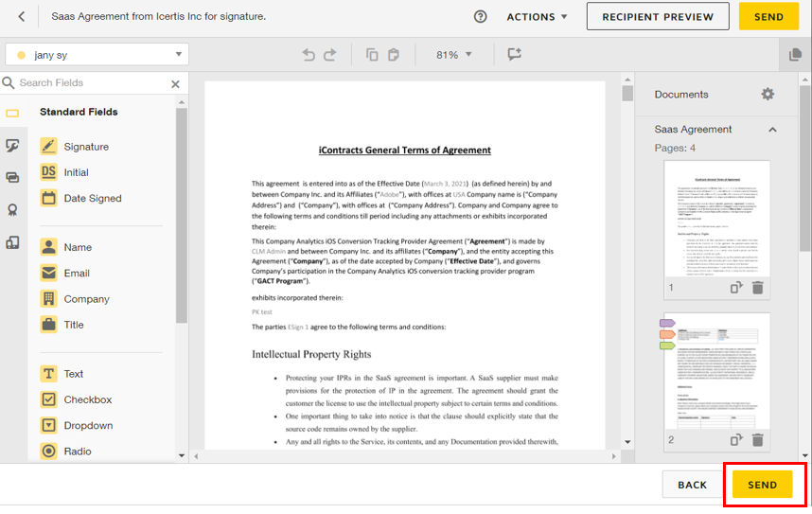This screenshot has width=812, height=514.
Task: Click the Search Fields input box
Action: [x=93, y=83]
